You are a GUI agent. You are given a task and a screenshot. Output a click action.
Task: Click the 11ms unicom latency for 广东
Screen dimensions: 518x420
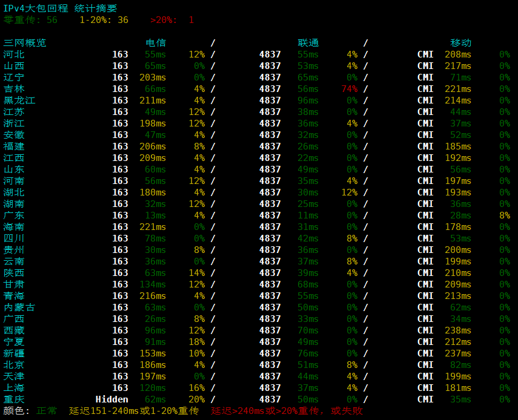(308, 215)
